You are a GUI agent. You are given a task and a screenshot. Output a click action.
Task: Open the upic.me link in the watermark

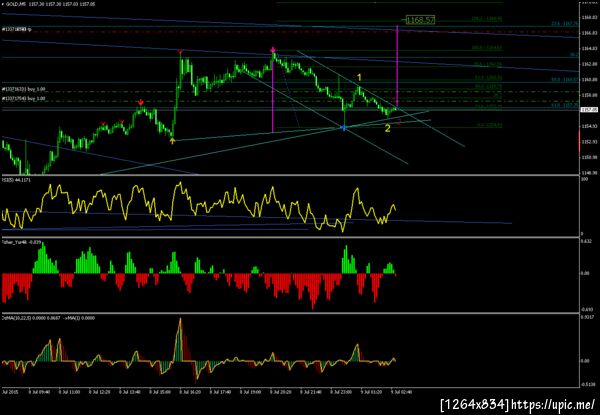pyautogui.click(x=553, y=404)
